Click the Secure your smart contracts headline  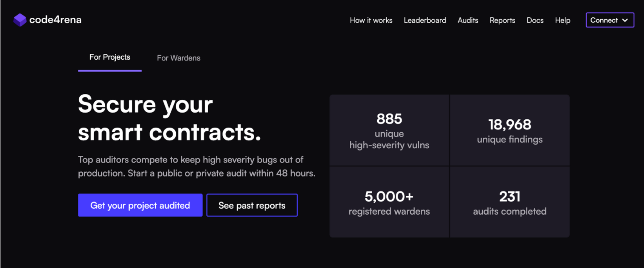coord(169,119)
